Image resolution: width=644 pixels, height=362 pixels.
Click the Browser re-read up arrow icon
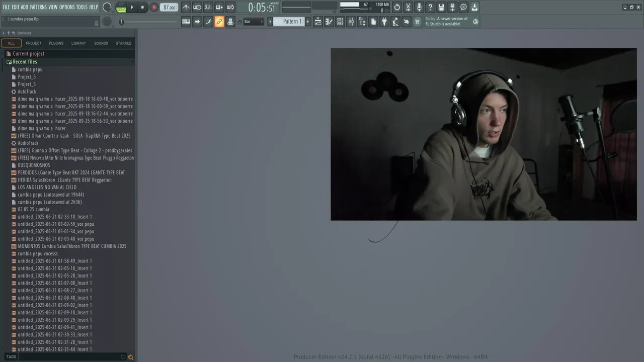tap(9, 33)
